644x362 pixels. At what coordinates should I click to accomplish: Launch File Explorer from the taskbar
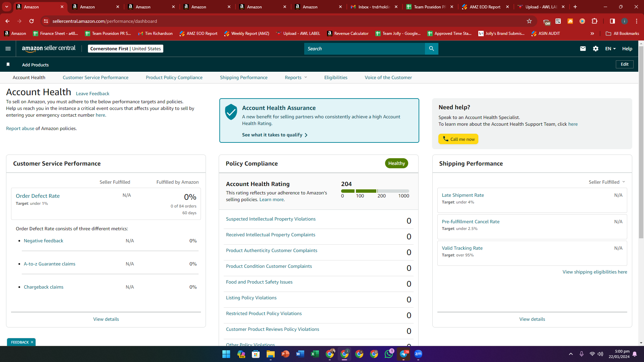point(271,354)
